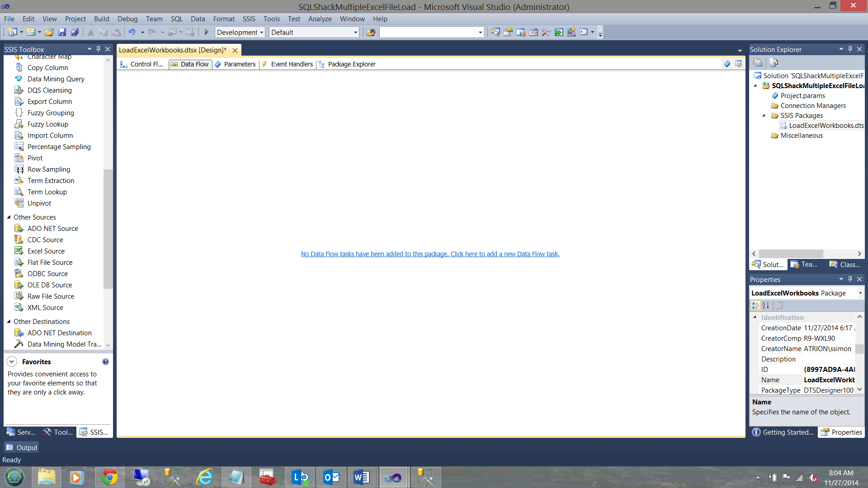
Task: Switch Properties to alphabetical sort
Action: 766,305
